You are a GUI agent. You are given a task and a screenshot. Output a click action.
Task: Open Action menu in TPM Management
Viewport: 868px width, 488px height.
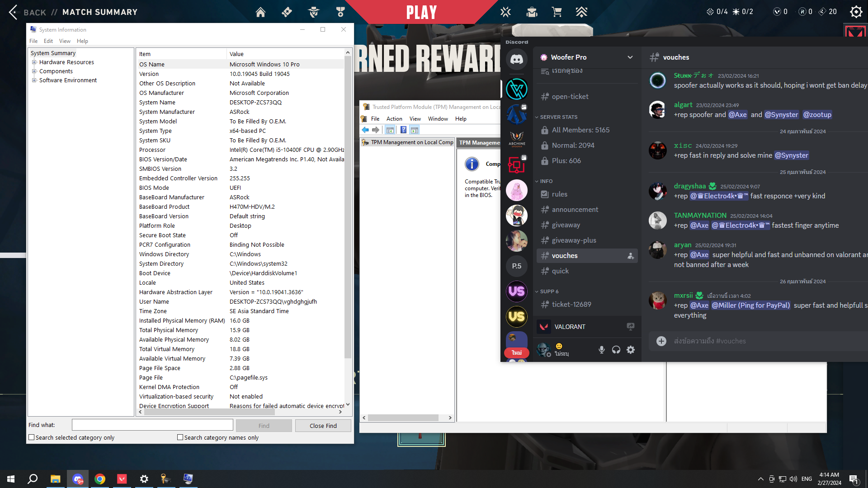(394, 119)
